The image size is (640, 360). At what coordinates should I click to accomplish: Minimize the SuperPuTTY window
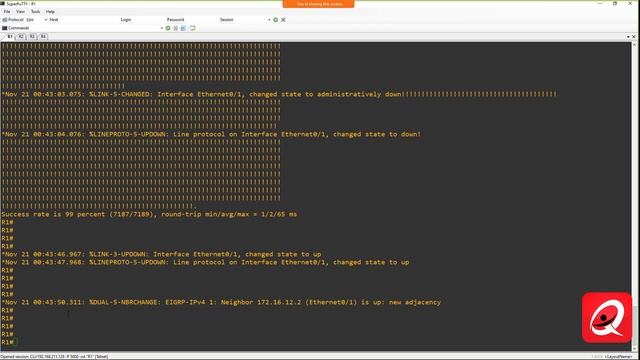coord(600,4)
